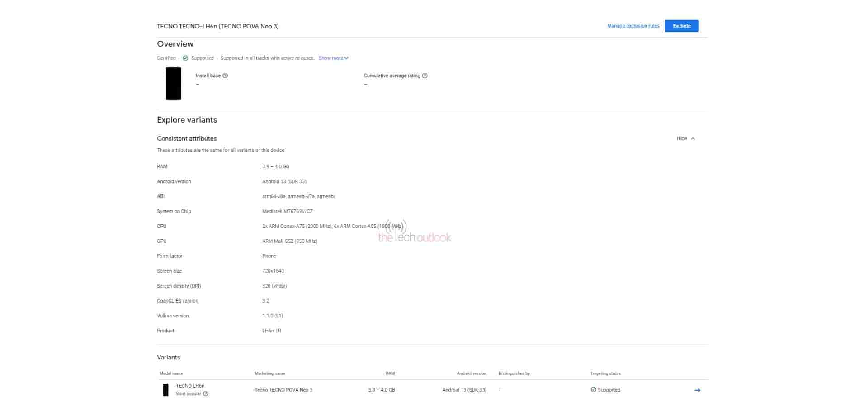The width and height of the screenshot is (868, 416).
Task: Open Manage exclusion rules link
Action: point(633,26)
